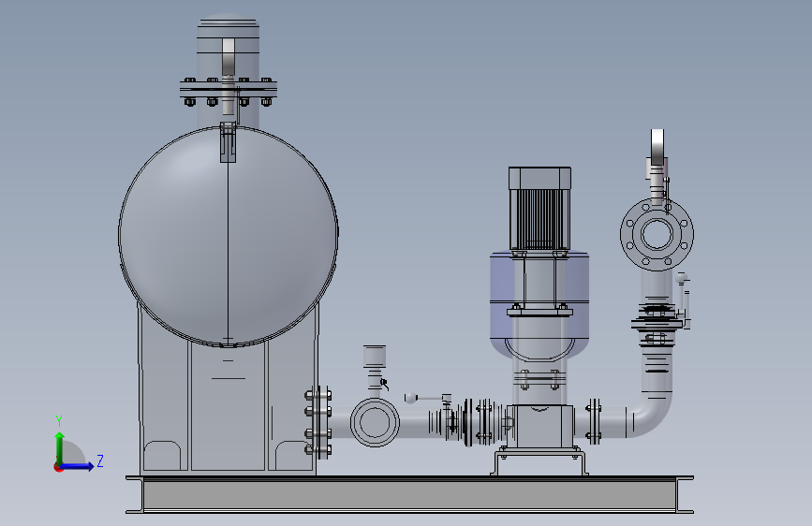812x526 pixels.
Task: Select the finned pump motor housing
Action: coord(539,220)
